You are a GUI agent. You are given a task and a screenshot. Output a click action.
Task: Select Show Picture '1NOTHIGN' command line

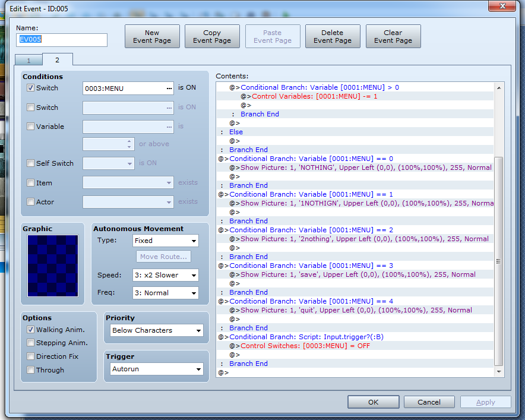[355, 203]
